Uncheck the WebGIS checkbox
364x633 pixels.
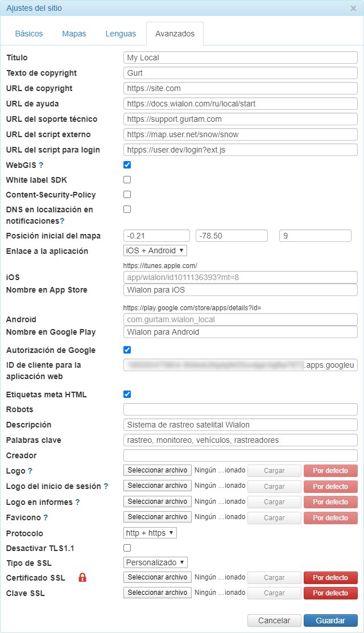coord(127,165)
